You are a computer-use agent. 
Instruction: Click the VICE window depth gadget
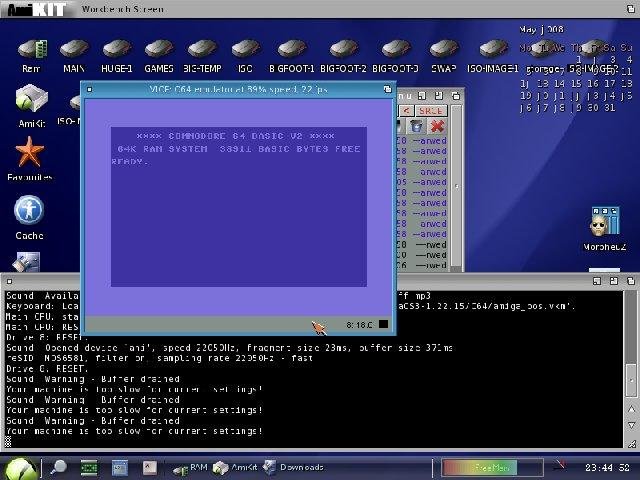387,89
